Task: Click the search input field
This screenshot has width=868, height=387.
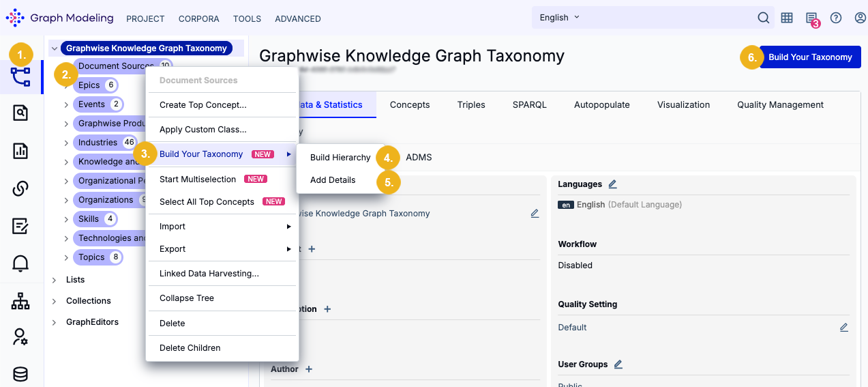Action: (668, 18)
